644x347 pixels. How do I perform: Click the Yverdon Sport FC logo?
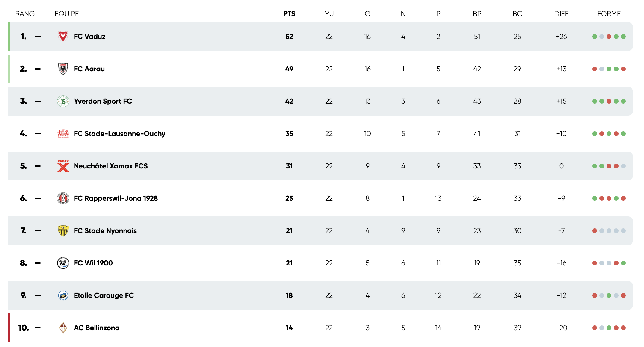click(x=63, y=101)
